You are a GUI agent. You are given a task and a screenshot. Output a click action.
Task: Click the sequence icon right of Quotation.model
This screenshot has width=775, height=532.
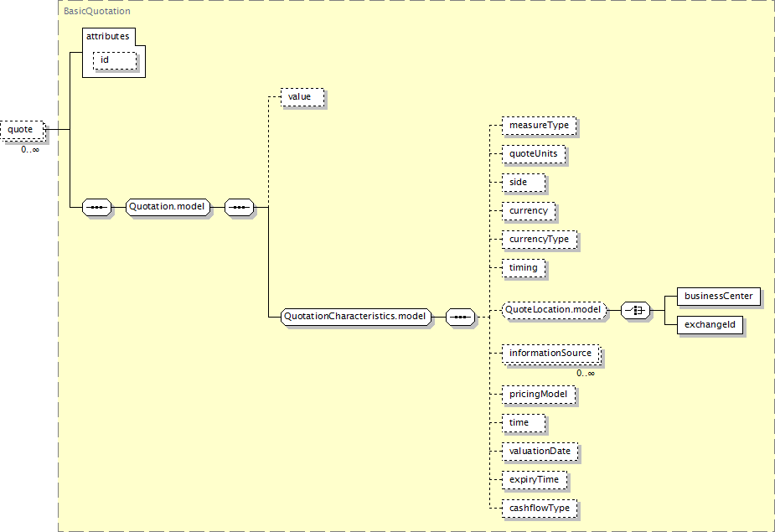240,207
